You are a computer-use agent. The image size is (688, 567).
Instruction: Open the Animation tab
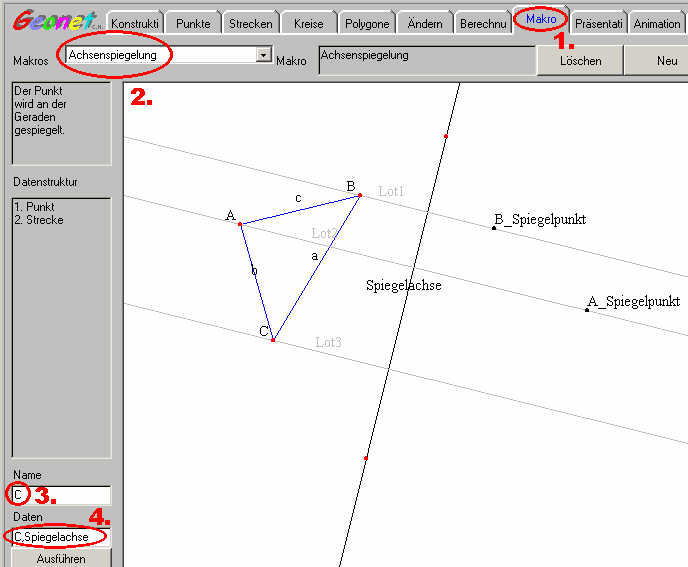tap(657, 24)
